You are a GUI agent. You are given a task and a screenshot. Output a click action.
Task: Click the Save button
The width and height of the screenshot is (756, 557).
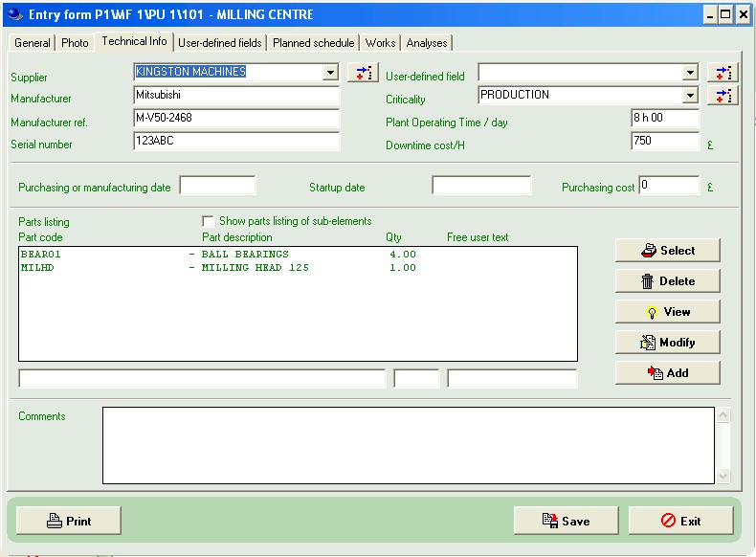click(566, 521)
